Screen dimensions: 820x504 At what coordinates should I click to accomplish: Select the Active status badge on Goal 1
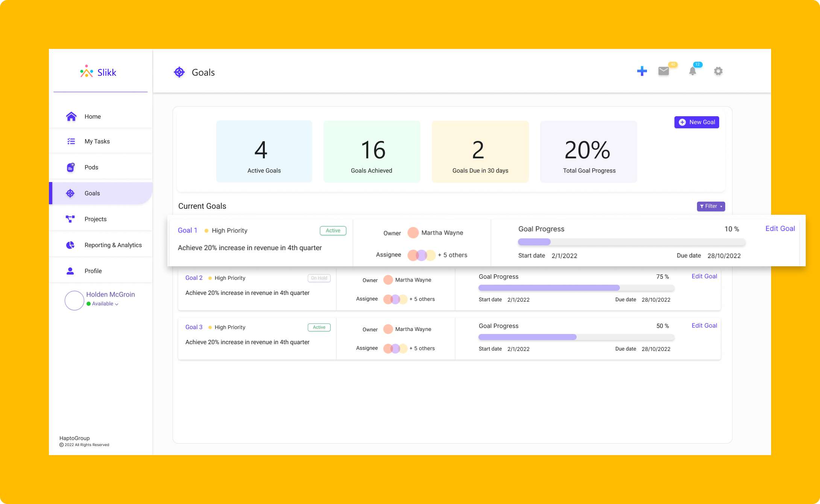click(x=333, y=230)
